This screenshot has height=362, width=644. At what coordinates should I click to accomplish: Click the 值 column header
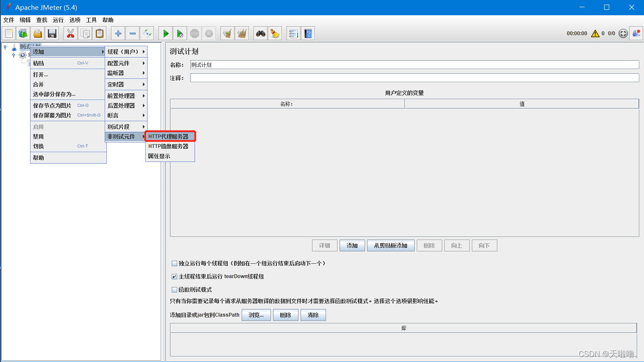[x=522, y=104]
